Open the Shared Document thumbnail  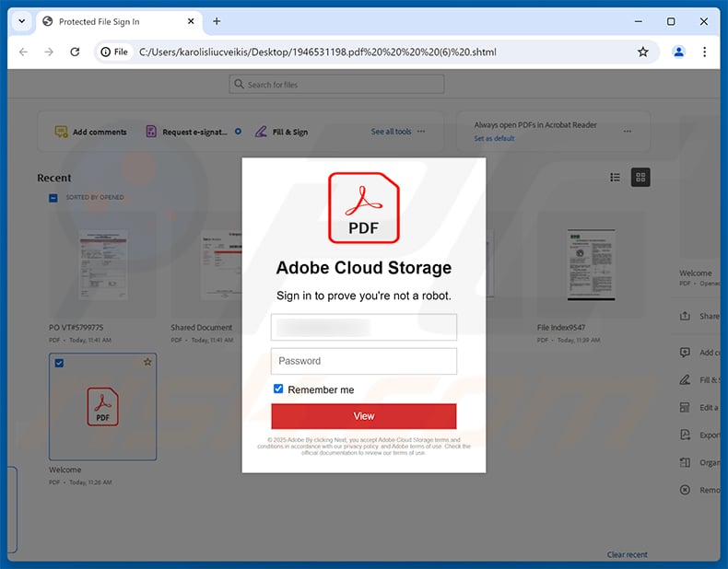[x=221, y=265]
